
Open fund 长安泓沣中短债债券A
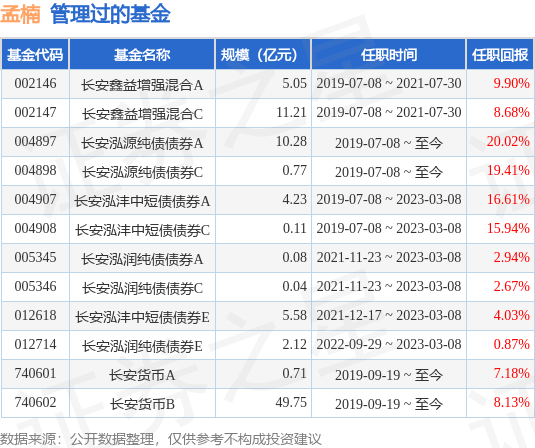click(142, 201)
